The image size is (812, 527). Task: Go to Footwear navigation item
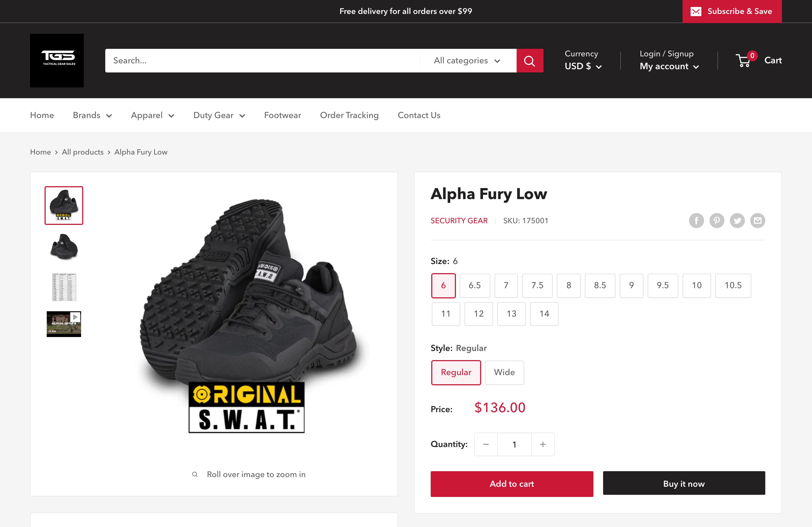(x=282, y=115)
